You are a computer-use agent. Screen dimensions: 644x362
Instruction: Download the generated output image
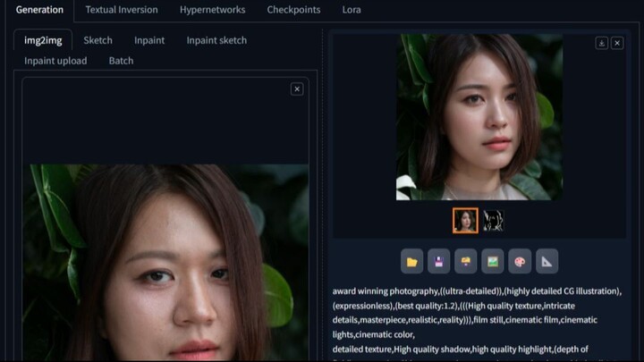[602, 43]
